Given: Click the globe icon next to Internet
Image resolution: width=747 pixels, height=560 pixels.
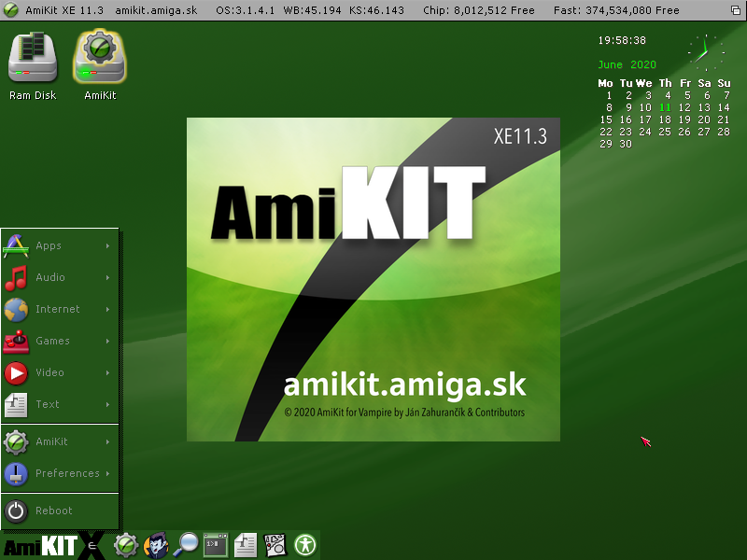Looking at the screenshot, I should (x=14, y=309).
